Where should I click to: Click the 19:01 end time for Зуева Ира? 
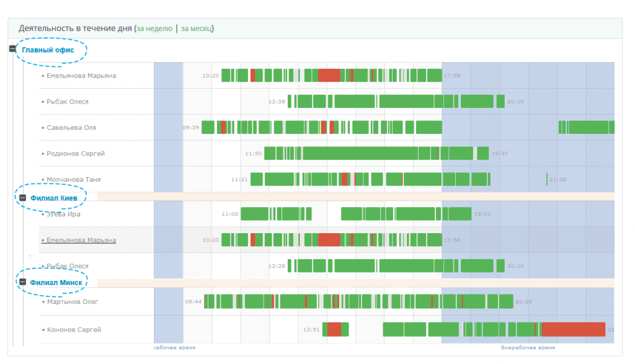[482, 215]
